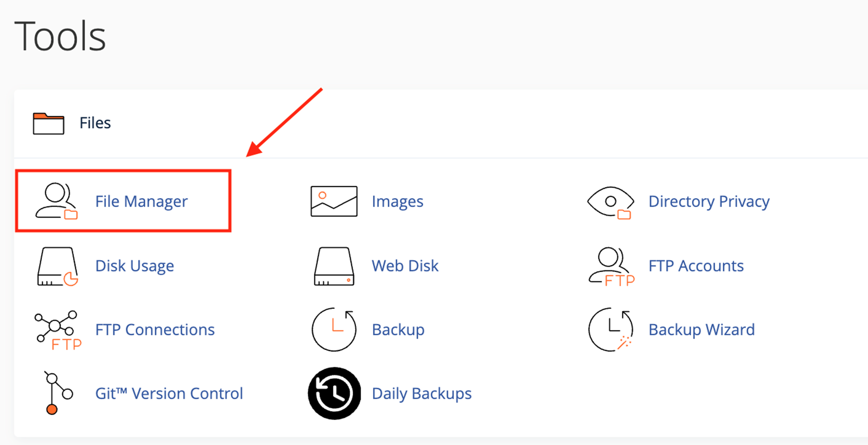Viewport: 868px width, 445px height.
Task: Navigate to the FTP Accounts link
Action: click(x=696, y=266)
